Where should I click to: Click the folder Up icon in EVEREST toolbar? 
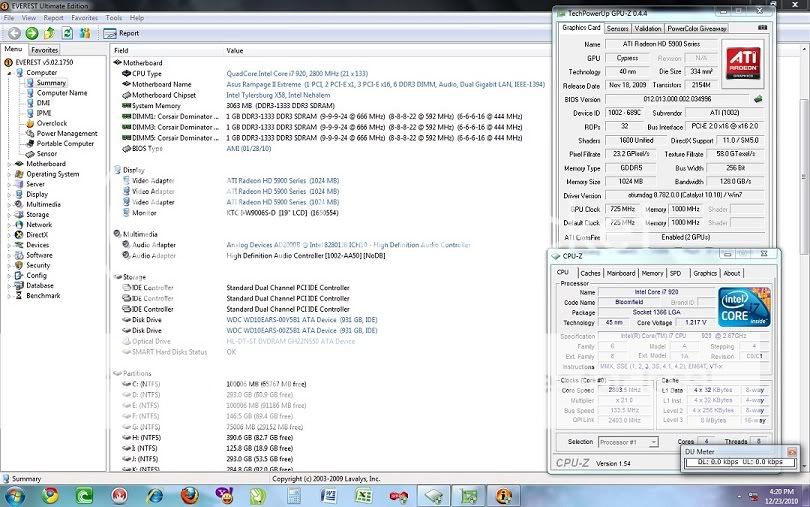click(x=50, y=33)
